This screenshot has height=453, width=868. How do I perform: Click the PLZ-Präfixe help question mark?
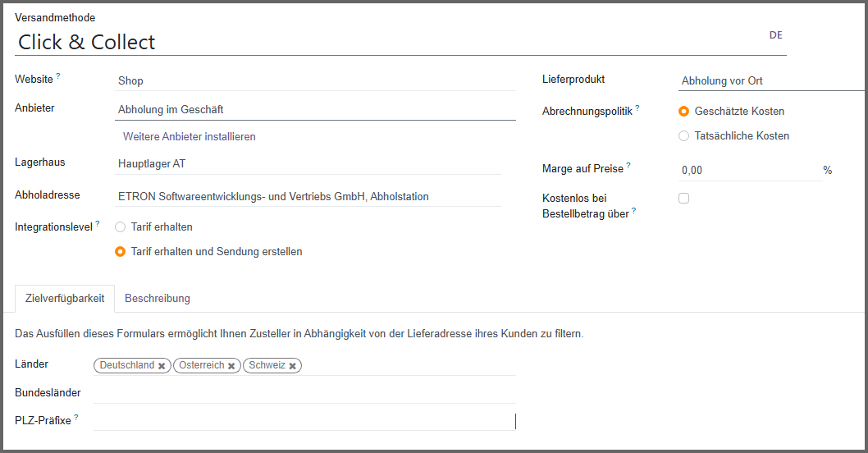[x=76, y=417]
